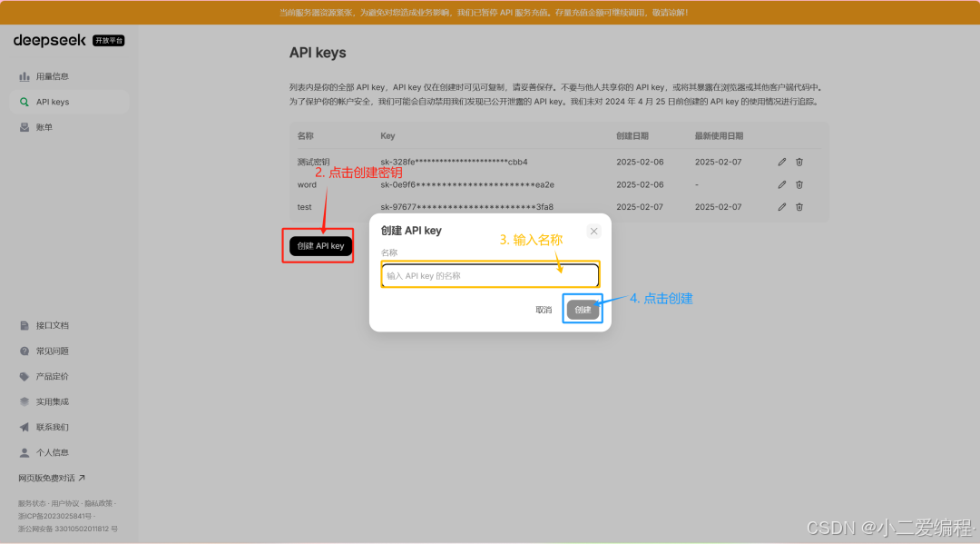The width and height of the screenshot is (980, 544).
Task: Delete the test API key
Action: point(799,207)
